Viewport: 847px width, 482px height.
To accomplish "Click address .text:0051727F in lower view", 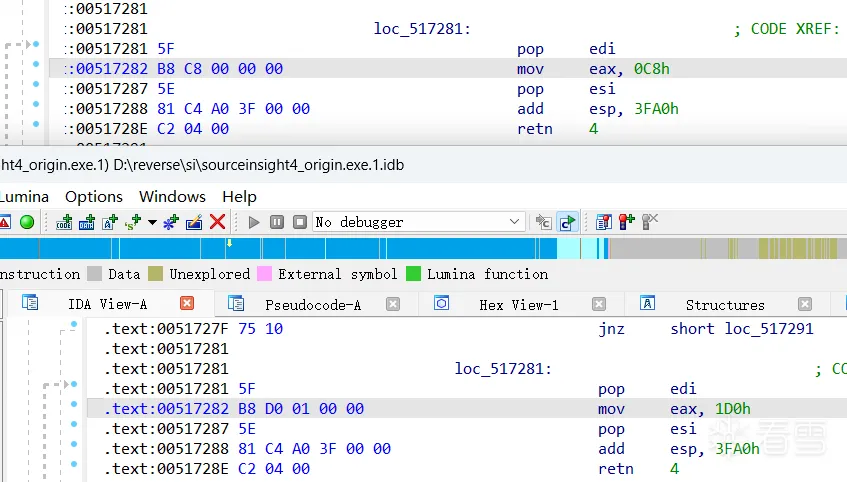I will click(166, 329).
